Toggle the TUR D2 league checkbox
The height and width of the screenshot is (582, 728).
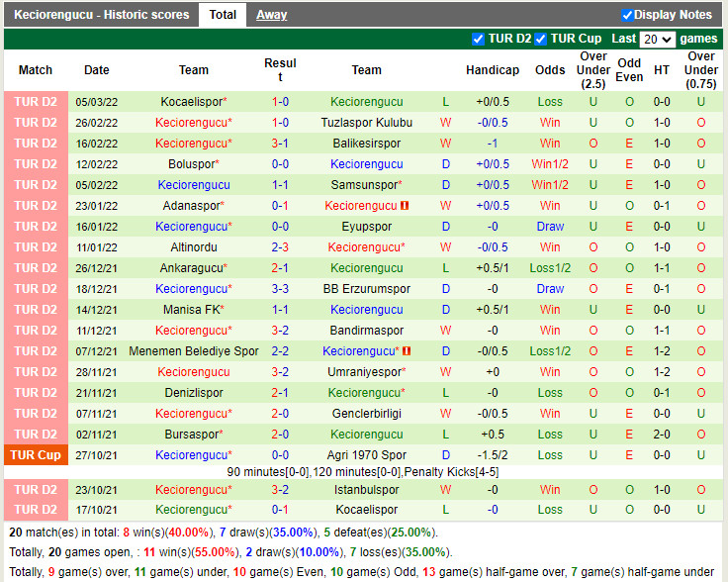[x=478, y=39]
